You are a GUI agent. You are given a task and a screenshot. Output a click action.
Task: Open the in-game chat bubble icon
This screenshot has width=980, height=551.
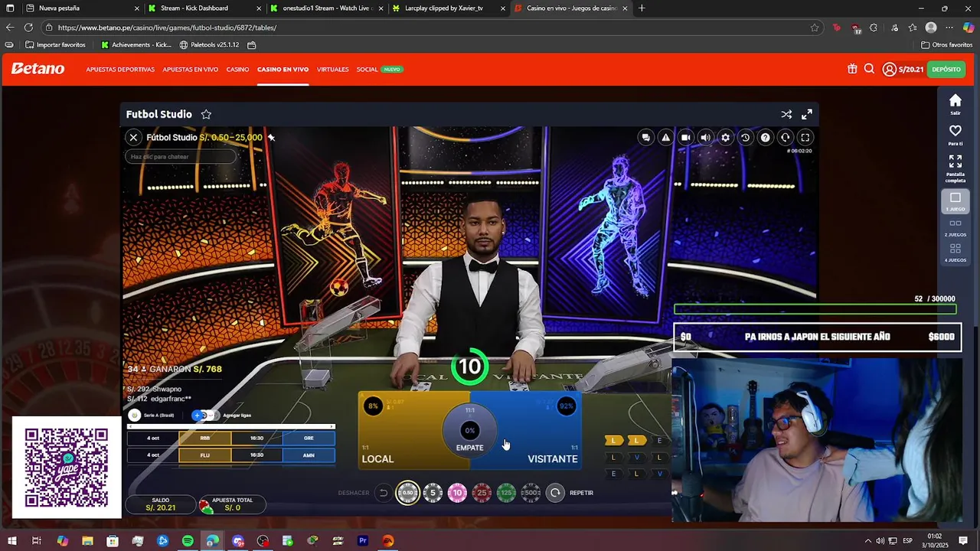tap(646, 138)
